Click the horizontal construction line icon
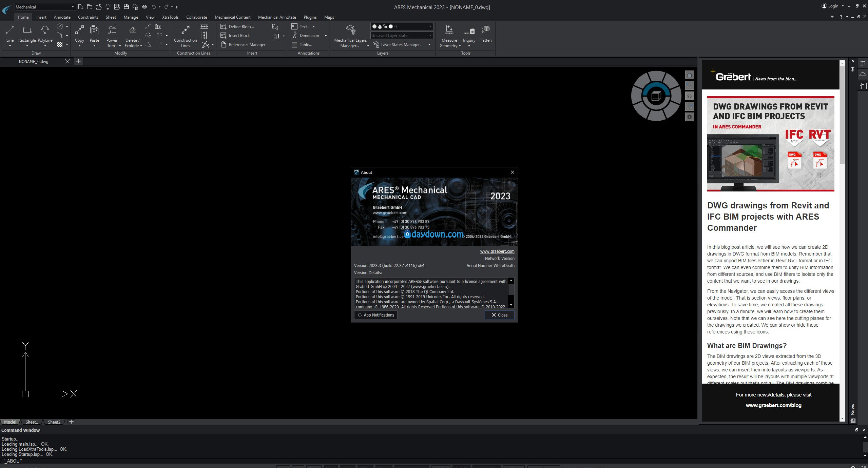This screenshot has height=468, width=868. click(204, 26)
